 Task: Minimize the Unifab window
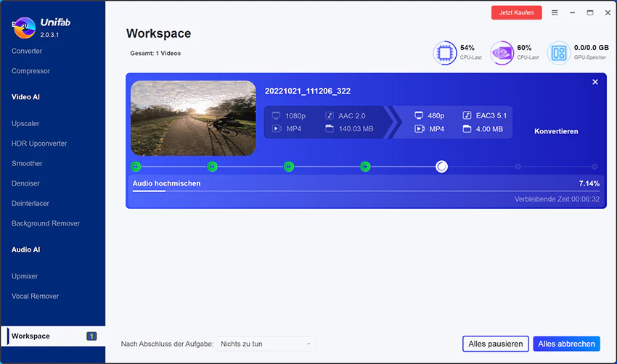tap(572, 12)
